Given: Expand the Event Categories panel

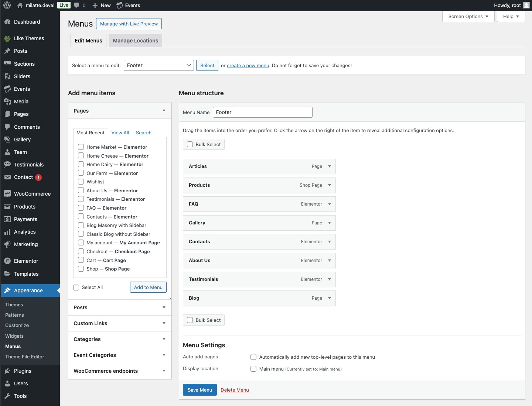Looking at the screenshot, I should pos(164,355).
